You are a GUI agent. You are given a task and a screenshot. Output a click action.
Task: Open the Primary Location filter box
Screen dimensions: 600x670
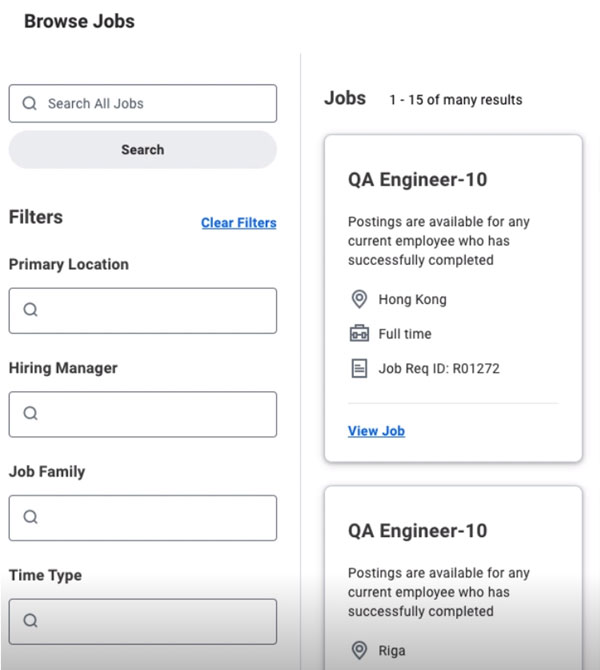pyautogui.click(x=143, y=311)
